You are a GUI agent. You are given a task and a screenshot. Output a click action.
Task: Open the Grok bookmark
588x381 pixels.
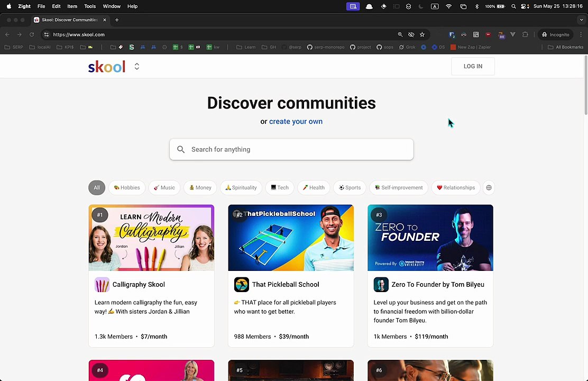407,47
